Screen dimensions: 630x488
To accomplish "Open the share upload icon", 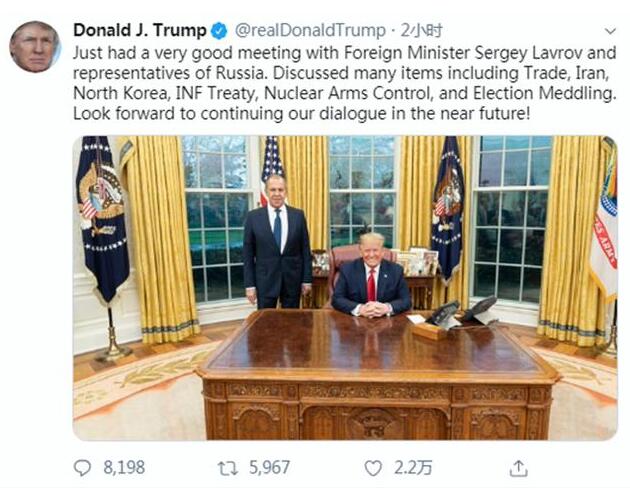I will pos(518,468).
